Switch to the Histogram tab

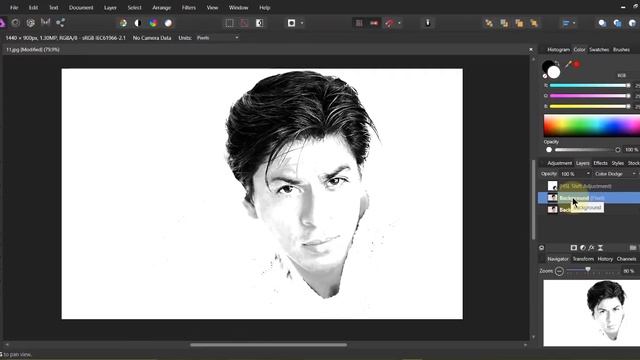[x=558, y=49]
